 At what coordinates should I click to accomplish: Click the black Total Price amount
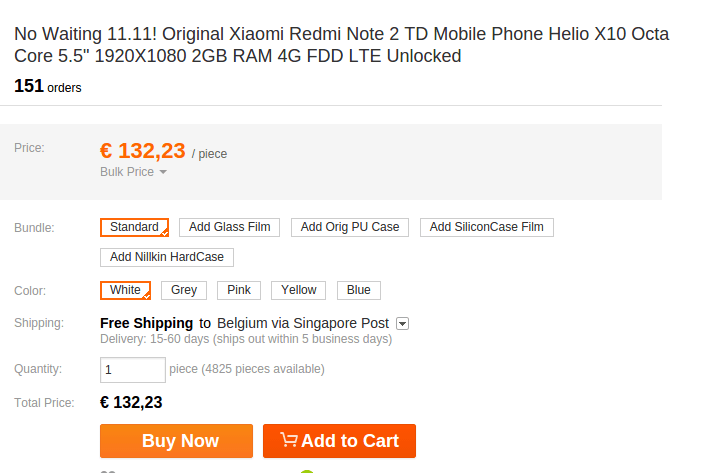[x=131, y=402]
